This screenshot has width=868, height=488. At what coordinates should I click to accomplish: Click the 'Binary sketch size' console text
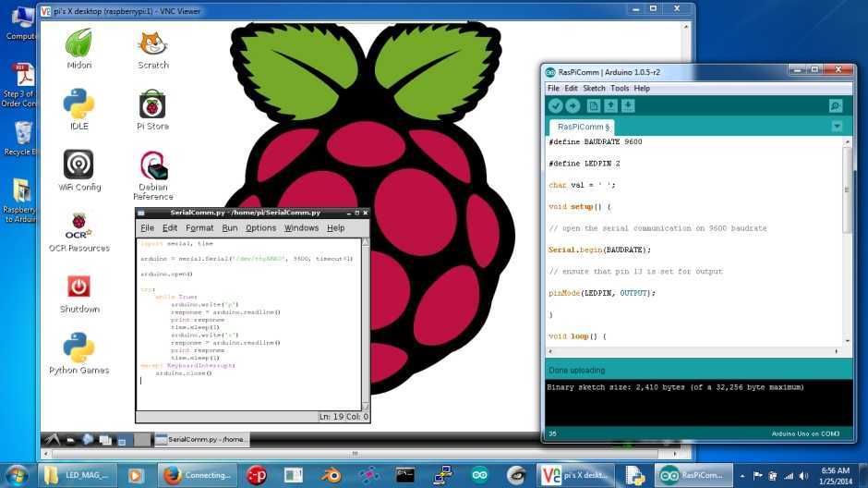pyautogui.click(x=675, y=387)
